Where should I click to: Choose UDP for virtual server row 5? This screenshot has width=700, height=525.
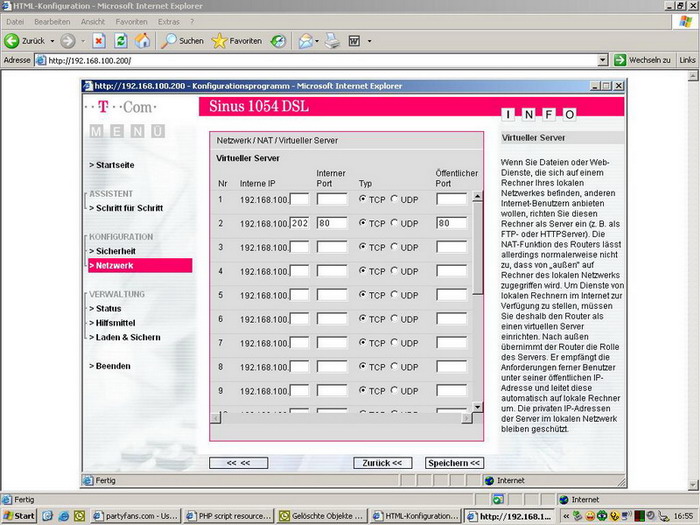tap(395, 295)
